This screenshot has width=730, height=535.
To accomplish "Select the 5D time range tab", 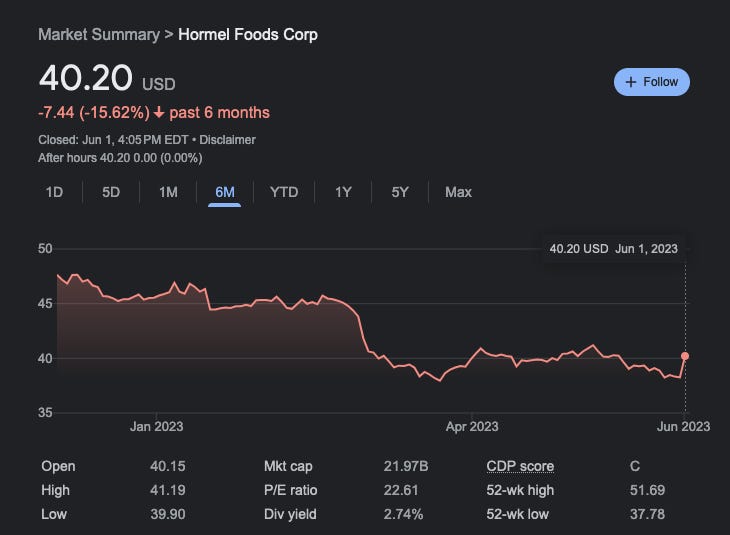I will click(111, 192).
